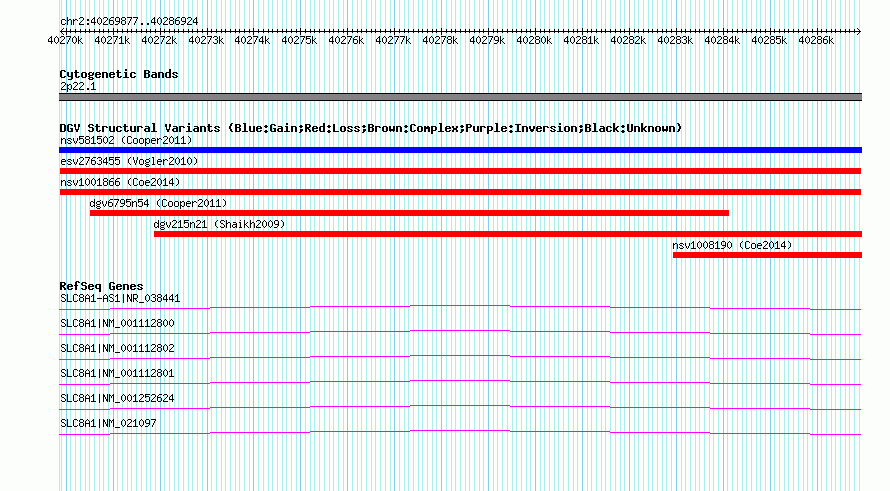890x491 pixels.
Task: Click the Cytogenetic Bands track title
Action: [x=119, y=74]
